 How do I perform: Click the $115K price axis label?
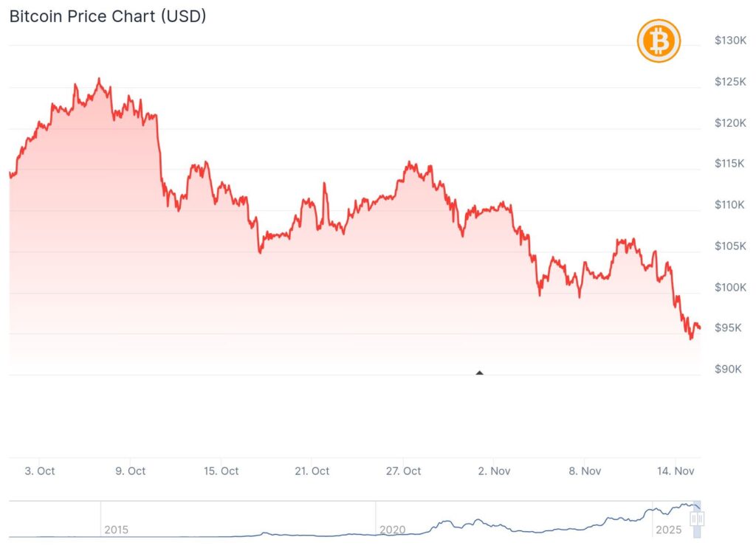click(730, 163)
